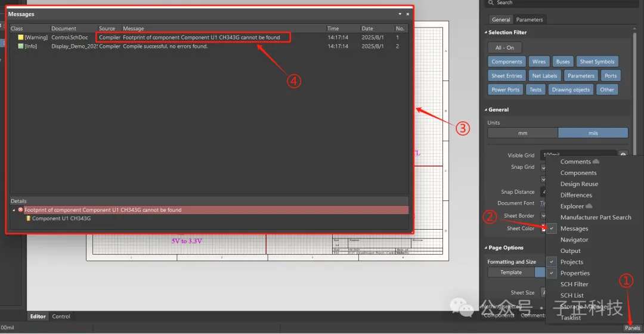Toggle the Ports selection filter

click(x=611, y=76)
